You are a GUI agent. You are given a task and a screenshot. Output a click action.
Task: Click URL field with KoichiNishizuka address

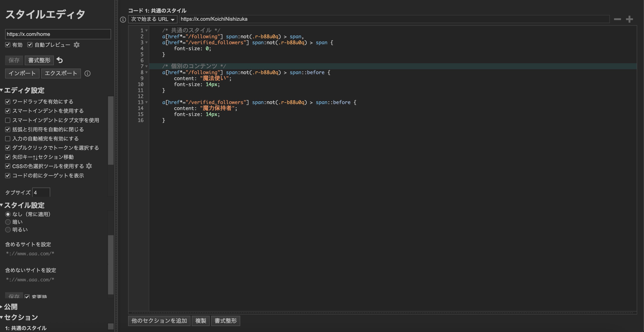(x=395, y=19)
